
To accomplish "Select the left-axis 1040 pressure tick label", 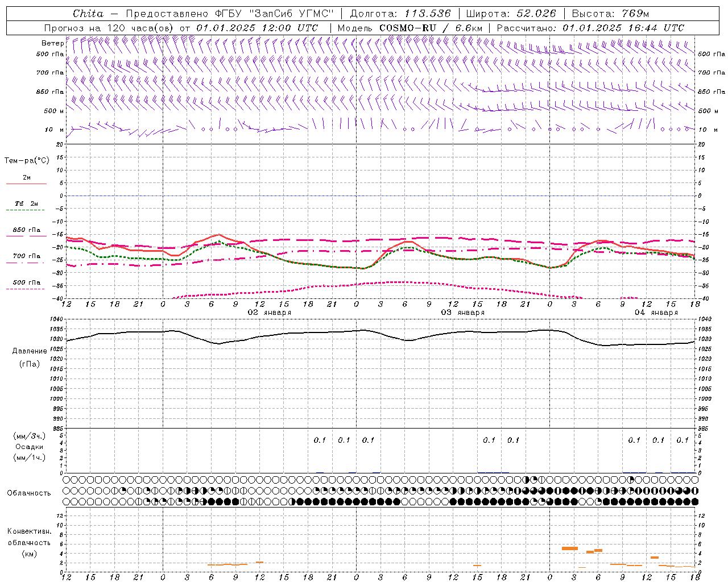I will [x=57, y=319].
